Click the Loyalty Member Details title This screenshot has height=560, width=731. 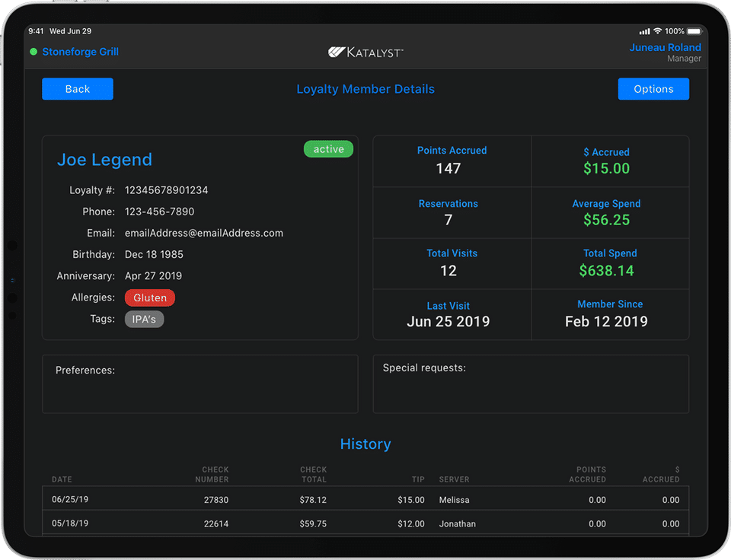tap(365, 89)
